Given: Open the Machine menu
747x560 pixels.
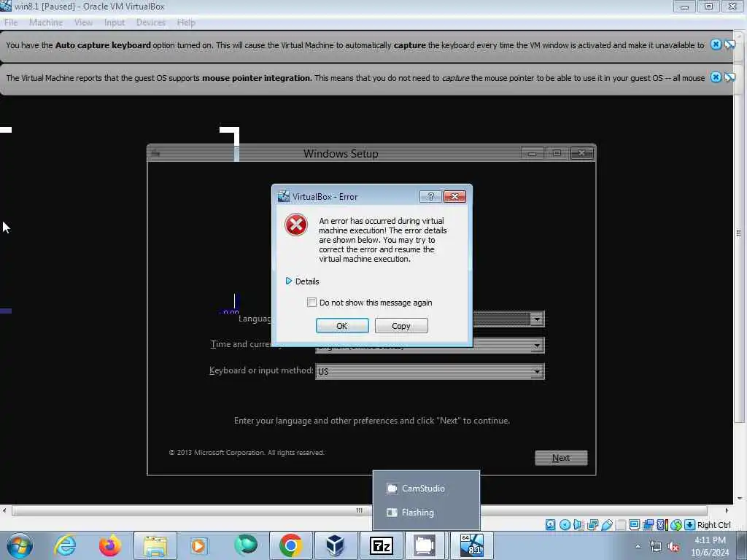Looking at the screenshot, I should coord(46,23).
